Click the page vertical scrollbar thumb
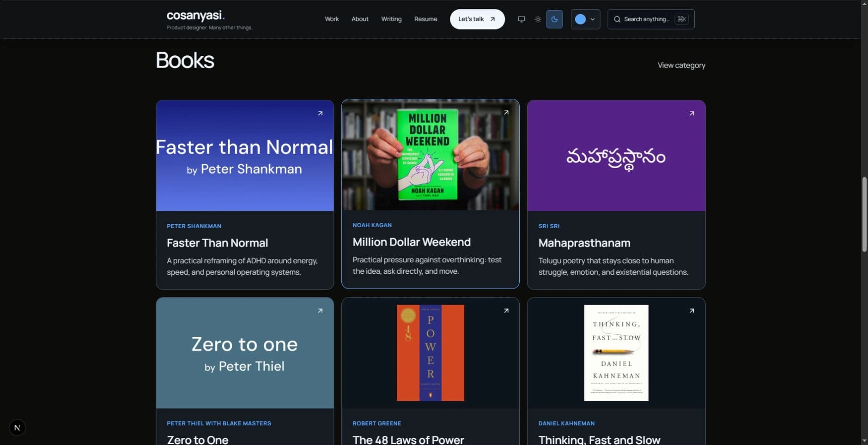Image resolution: width=868 pixels, height=445 pixels. (864, 214)
